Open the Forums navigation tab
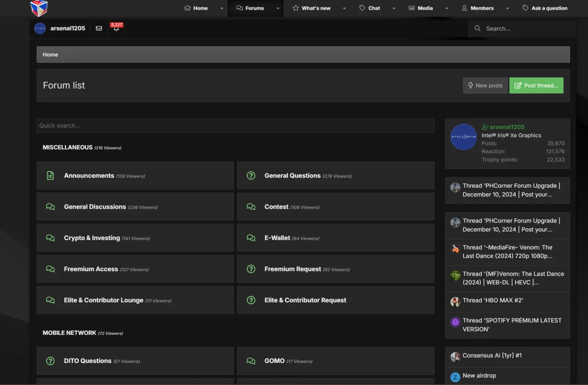Image resolution: width=588 pixels, height=385 pixels. (x=250, y=8)
